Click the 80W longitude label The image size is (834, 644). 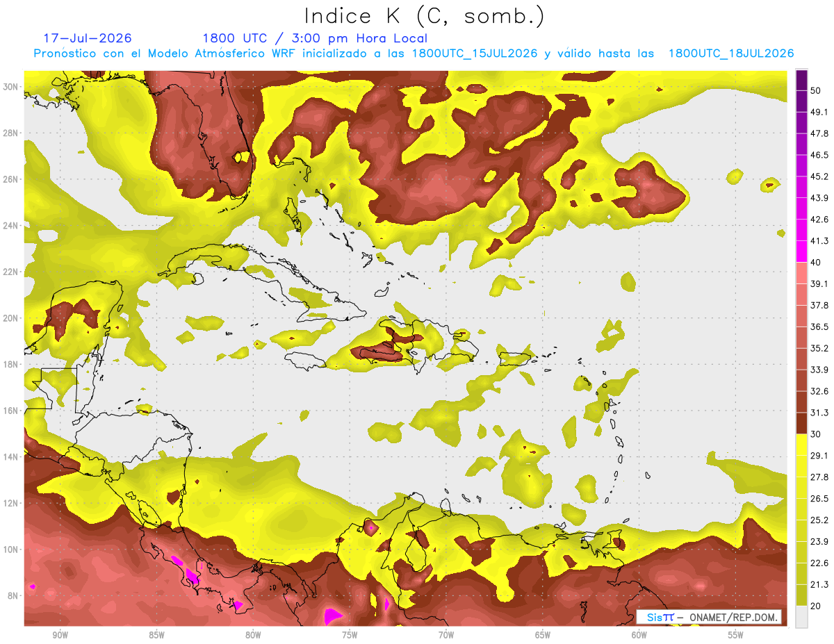(253, 635)
